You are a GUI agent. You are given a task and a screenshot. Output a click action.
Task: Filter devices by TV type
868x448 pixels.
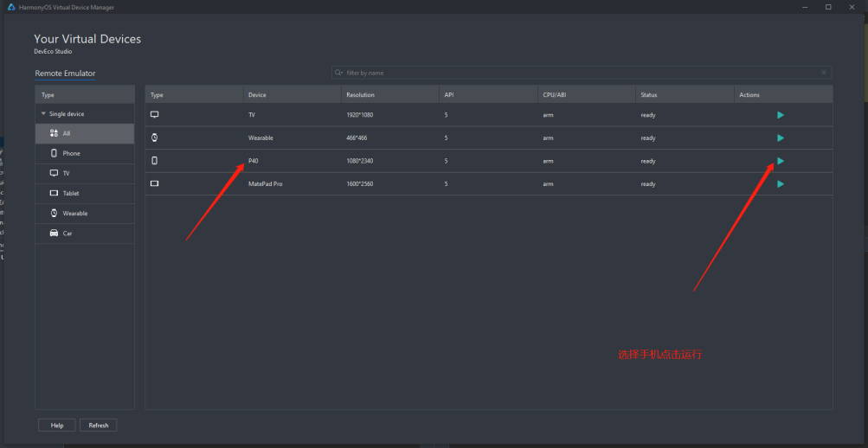pos(66,173)
